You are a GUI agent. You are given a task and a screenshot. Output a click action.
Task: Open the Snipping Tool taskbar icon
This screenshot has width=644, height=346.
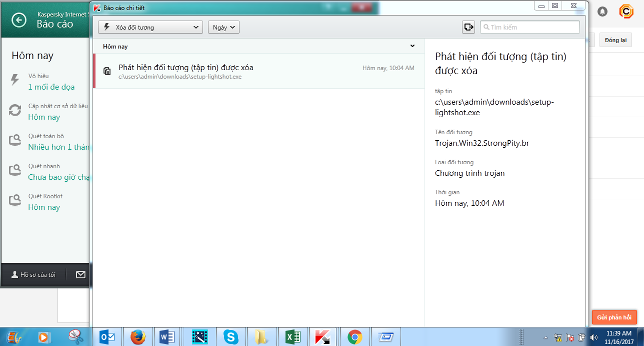[x=75, y=337]
